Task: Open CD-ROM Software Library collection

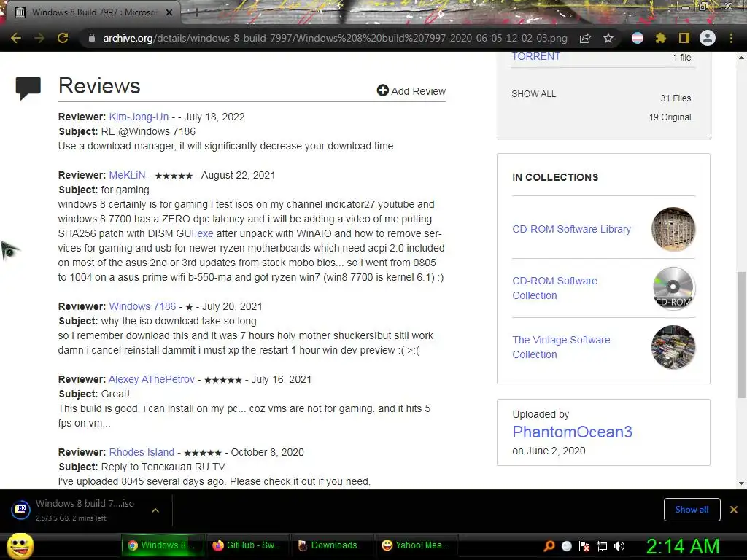Action: (x=571, y=229)
